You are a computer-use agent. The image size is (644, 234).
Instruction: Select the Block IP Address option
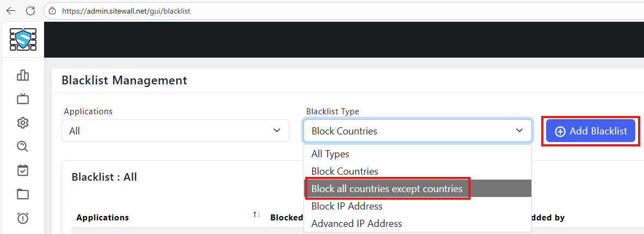coord(347,206)
